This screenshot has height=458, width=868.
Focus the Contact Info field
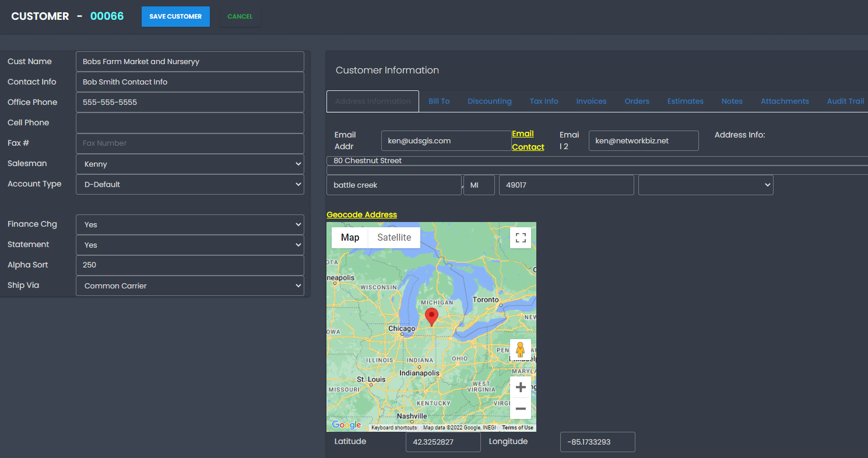(x=190, y=82)
